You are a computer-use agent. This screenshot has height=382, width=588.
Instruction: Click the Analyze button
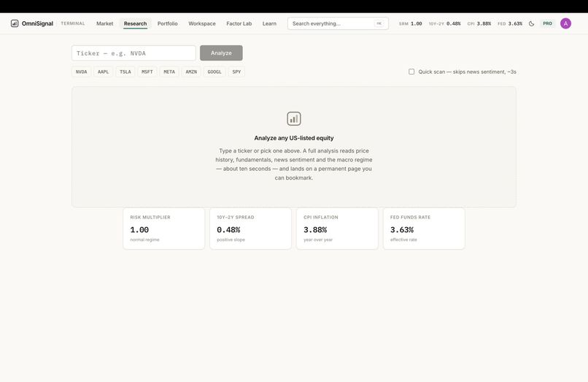click(221, 53)
